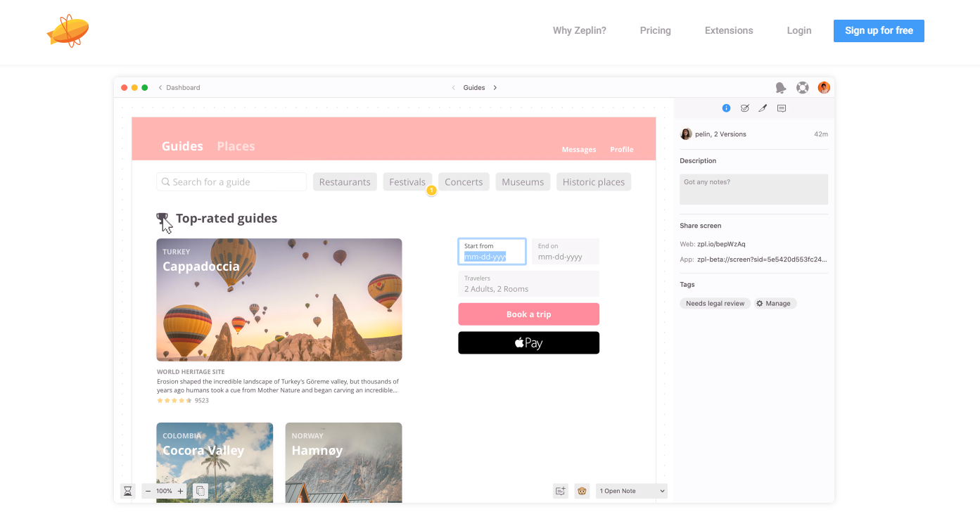The width and height of the screenshot is (980, 526).
Task: Click pelin's avatar in Info panel
Action: [x=686, y=134]
